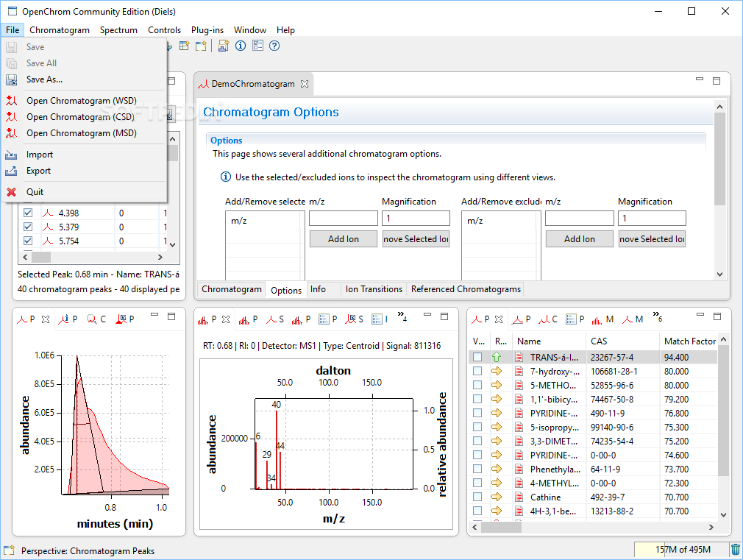The width and height of the screenshot is (743, 560).
Task: Sort targets by CAS column header
Action: [622, 341]
